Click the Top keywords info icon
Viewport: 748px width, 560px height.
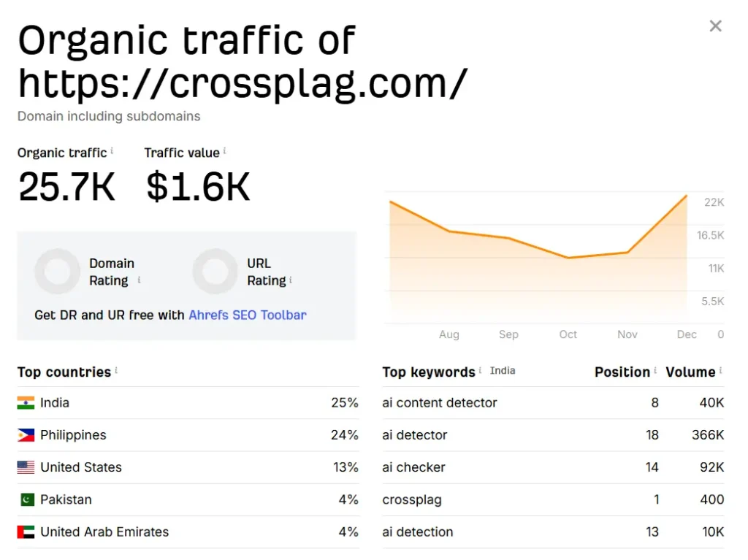480,371
